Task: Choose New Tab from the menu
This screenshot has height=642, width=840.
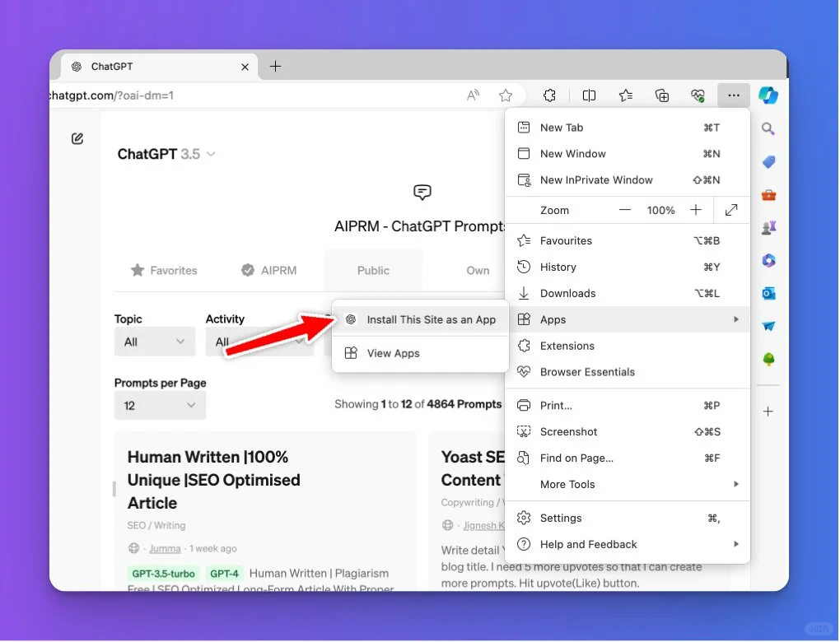Action: (x=627, y=128)
